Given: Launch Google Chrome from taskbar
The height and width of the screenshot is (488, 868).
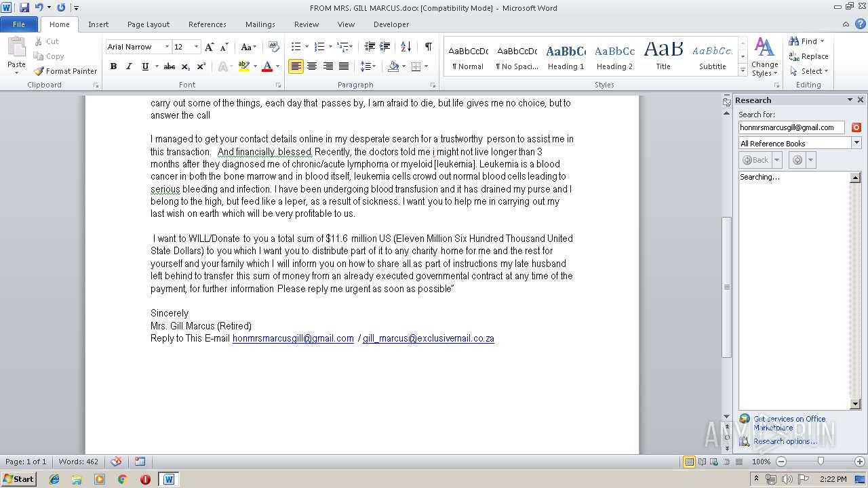Looking at the screenshot, I should pos(122,479).
